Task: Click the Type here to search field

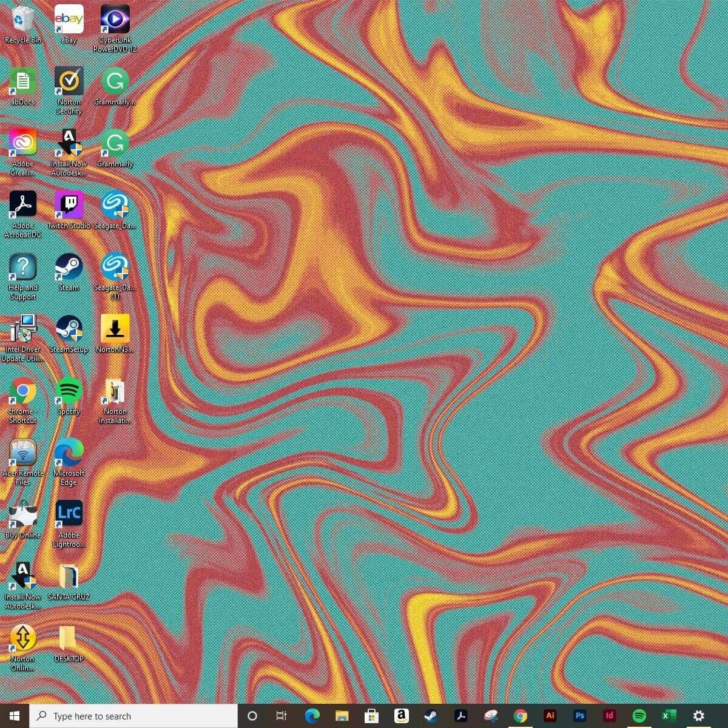Action: [133, 716]
